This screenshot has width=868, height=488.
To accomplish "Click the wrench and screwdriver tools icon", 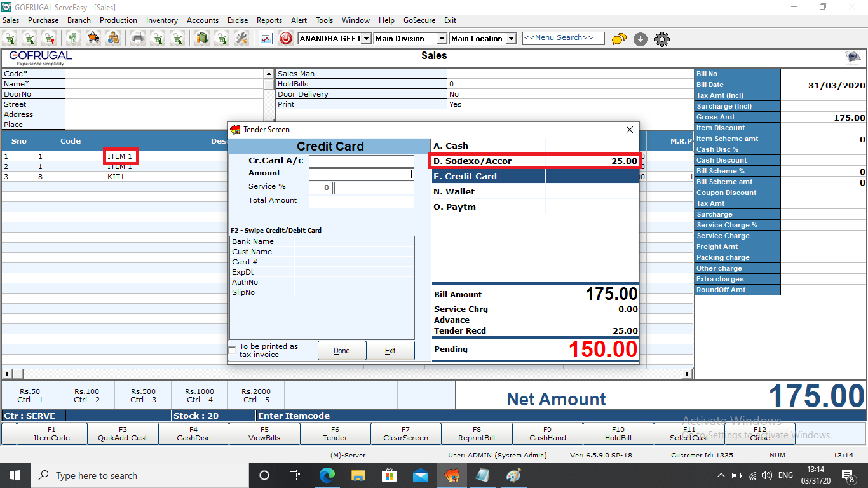I will pyautogui.click(x=241, y=39).
